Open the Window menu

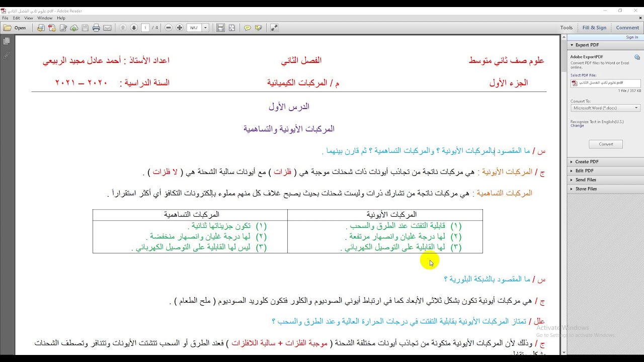tap(45, 18)
